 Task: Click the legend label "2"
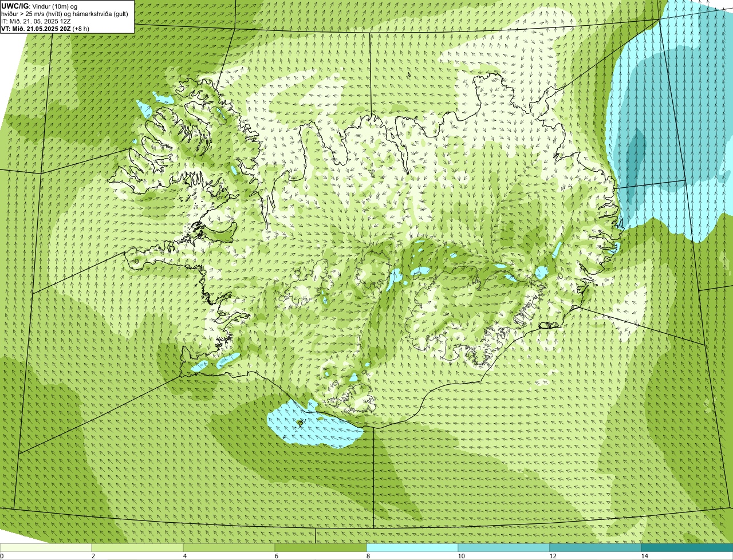(93, 556)
